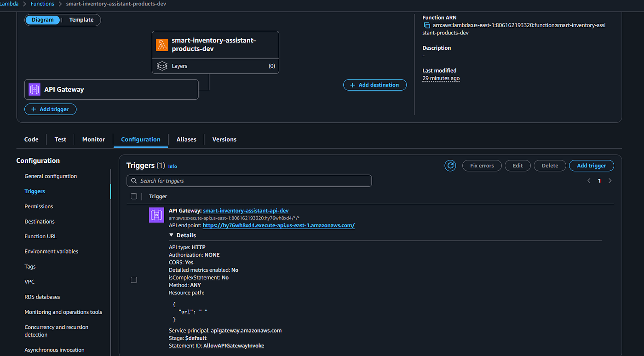
Task: Open Tags in the configuration sidebar
Action: [30, 267]
